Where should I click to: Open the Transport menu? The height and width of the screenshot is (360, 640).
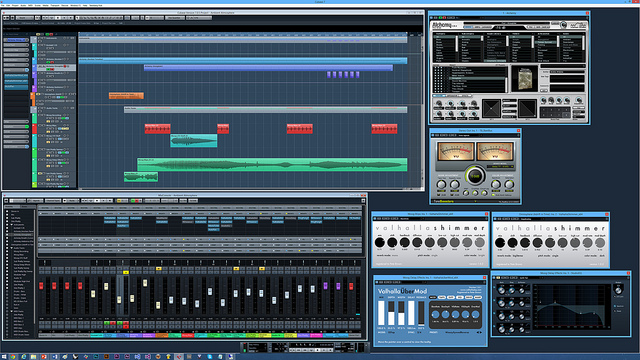55,6
